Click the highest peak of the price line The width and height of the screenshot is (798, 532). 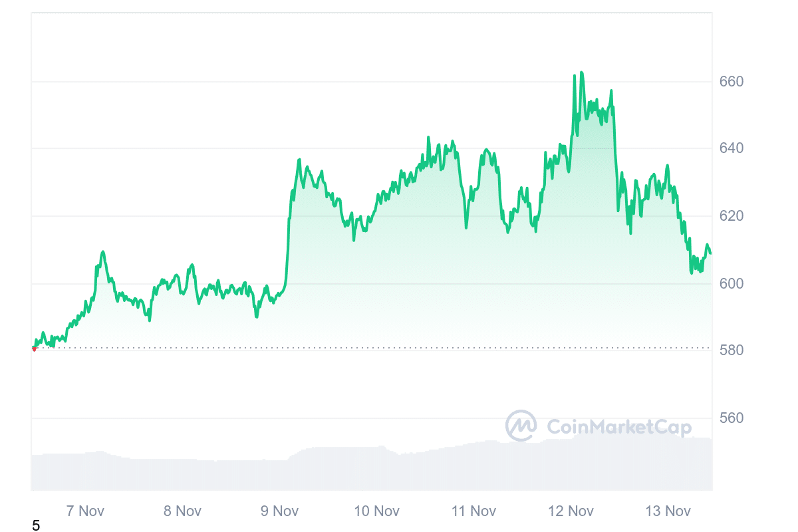pos(581,72)
